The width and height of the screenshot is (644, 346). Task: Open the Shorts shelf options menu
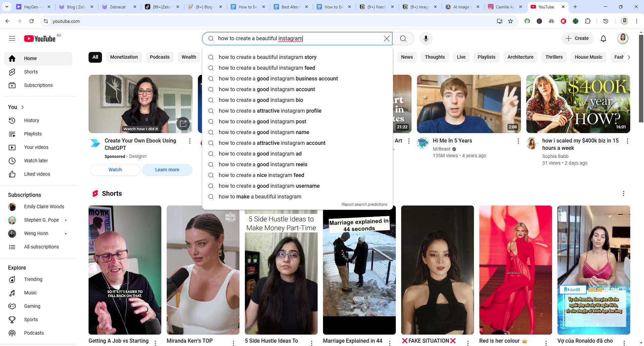[624, 193]
